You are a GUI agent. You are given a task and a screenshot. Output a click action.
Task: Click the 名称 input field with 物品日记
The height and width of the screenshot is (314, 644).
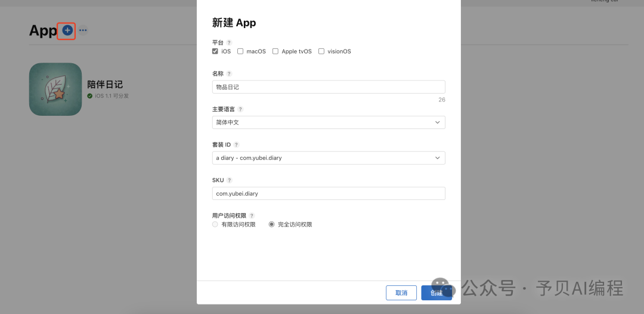pyautogui.click(x=329, y=87)
